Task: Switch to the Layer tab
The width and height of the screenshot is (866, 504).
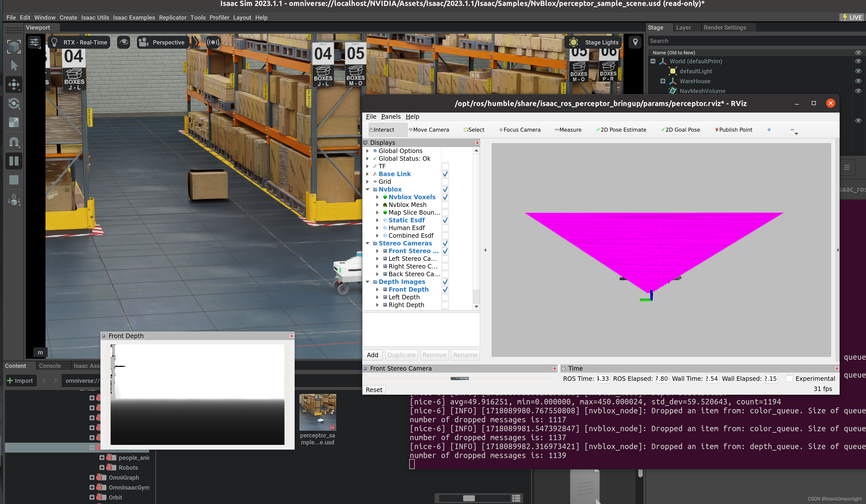Action: [683, 28]
